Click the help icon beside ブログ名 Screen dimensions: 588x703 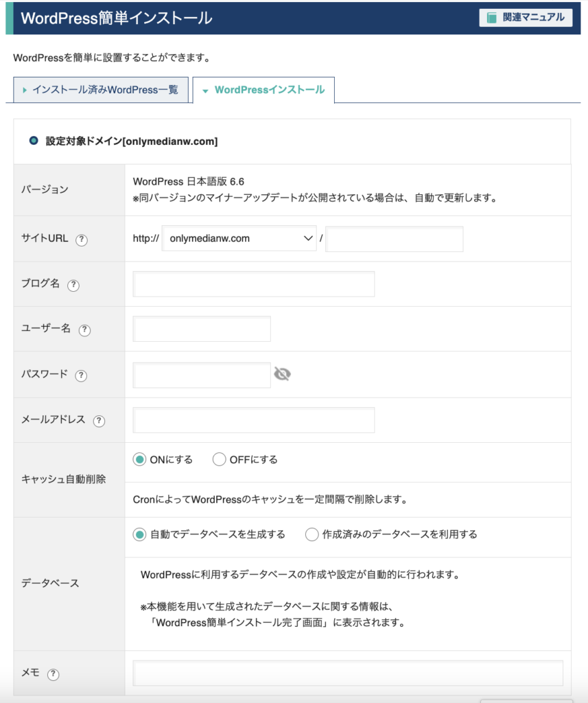pos(73,285)
